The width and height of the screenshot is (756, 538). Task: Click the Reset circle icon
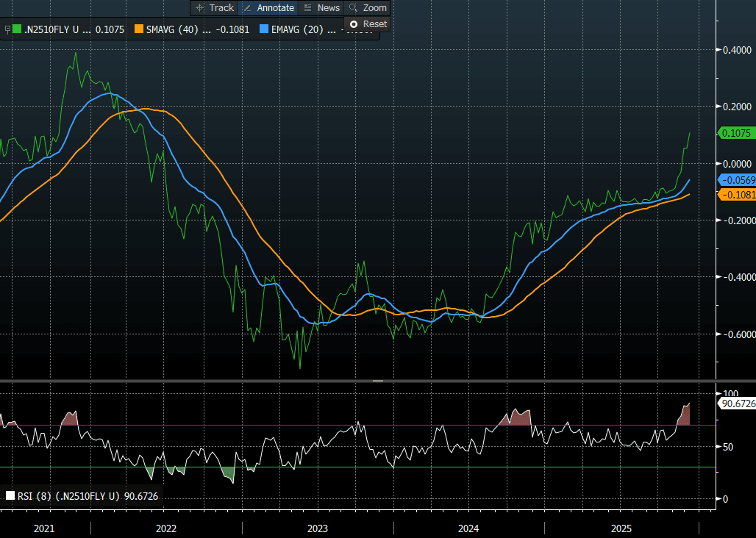coord(354,24)
